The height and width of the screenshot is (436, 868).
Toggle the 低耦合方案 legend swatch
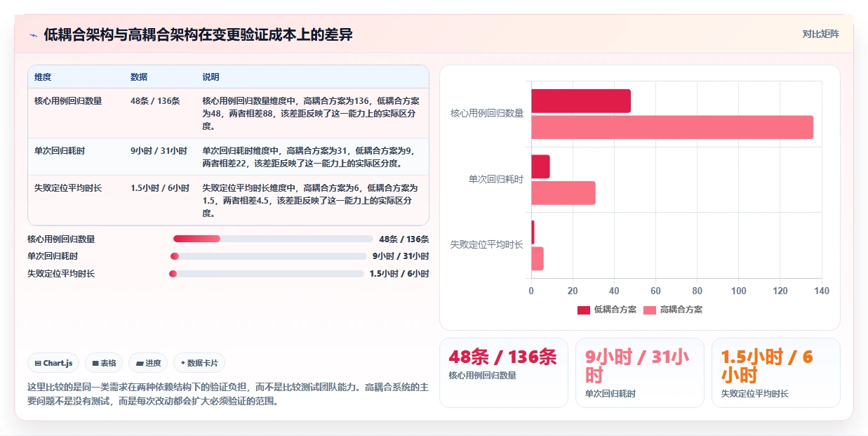click(584, 310)
